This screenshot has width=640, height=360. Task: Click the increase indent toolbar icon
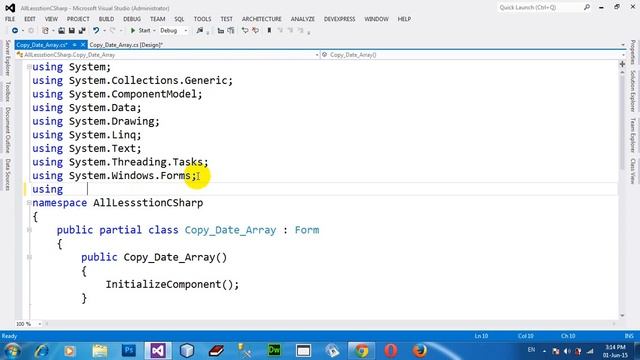(x=231, y=31)
